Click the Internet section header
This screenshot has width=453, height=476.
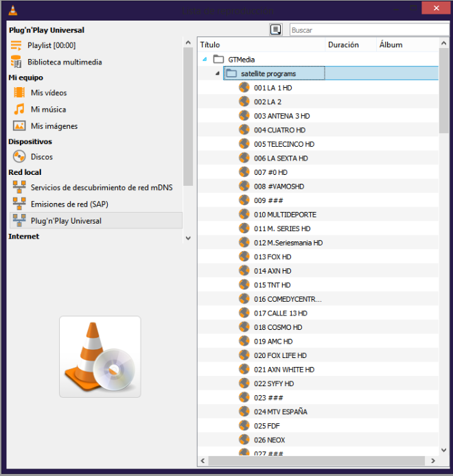tap(24, 236)
